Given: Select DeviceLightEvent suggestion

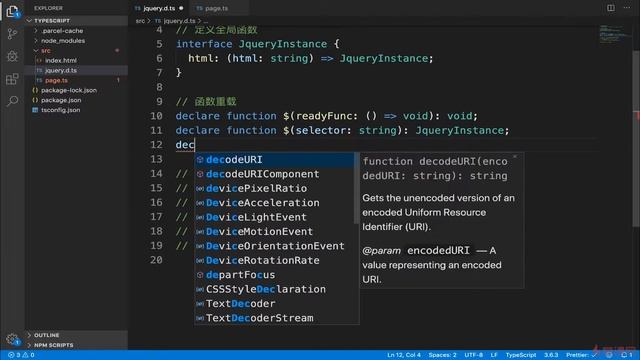Looking at the screenshot, I should pos(274,217).
